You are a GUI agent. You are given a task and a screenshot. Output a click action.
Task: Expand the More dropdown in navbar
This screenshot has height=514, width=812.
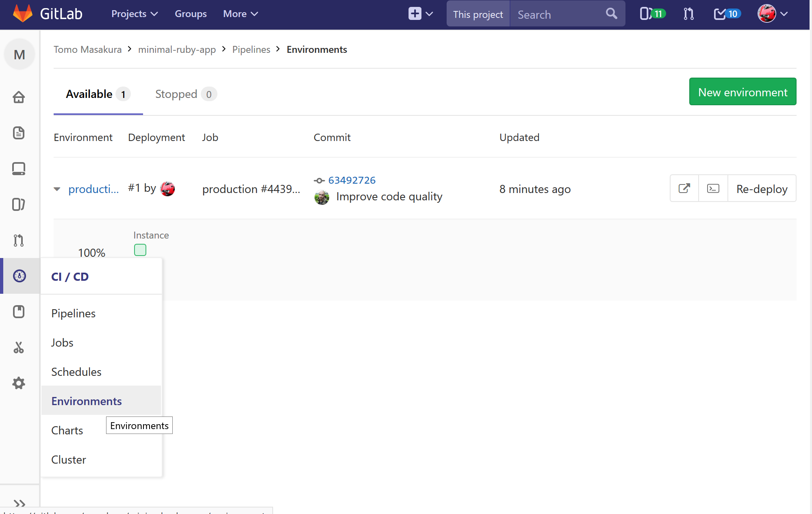240,14
